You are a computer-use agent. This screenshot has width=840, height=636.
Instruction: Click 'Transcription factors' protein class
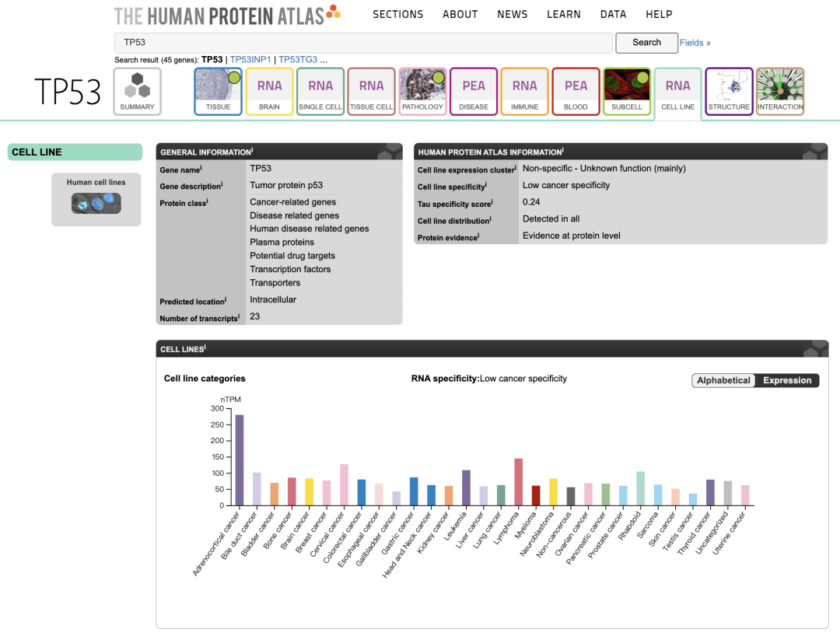(290, 269)
